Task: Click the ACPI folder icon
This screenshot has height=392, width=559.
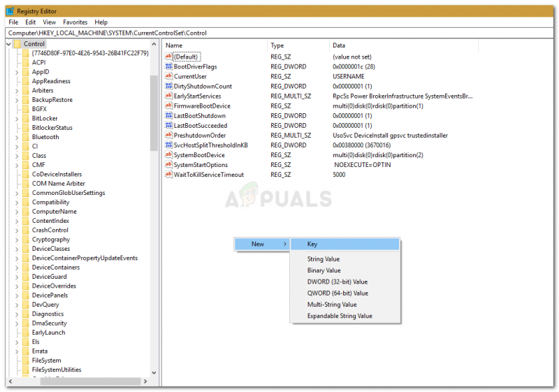Action: [25, 62]
